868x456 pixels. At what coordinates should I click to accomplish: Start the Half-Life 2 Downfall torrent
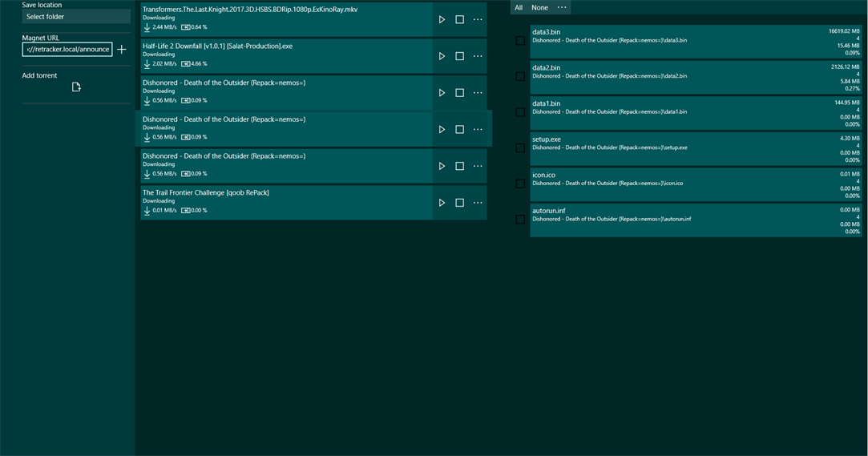pos(442,56)
